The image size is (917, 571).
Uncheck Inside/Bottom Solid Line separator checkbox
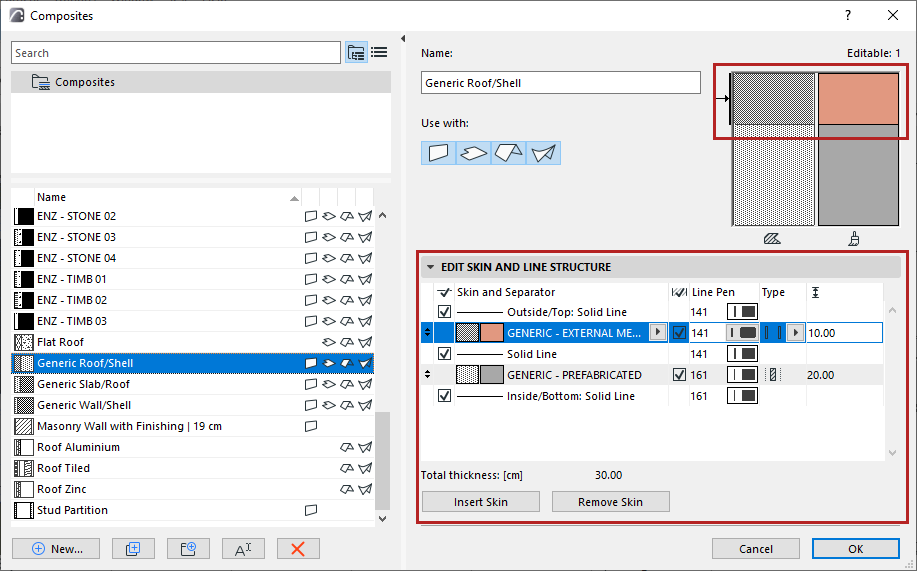tap(444, 396)
